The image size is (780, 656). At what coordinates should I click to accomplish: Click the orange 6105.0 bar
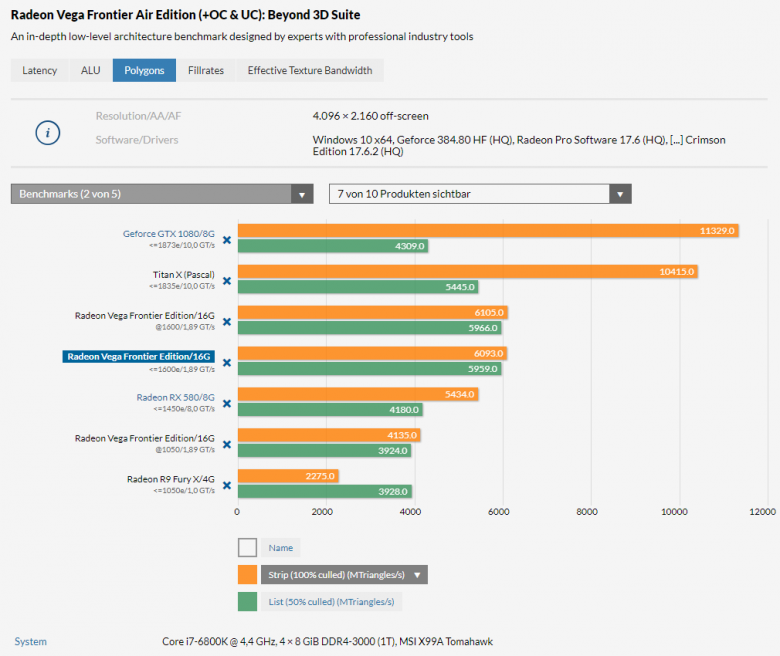(373, 312)
